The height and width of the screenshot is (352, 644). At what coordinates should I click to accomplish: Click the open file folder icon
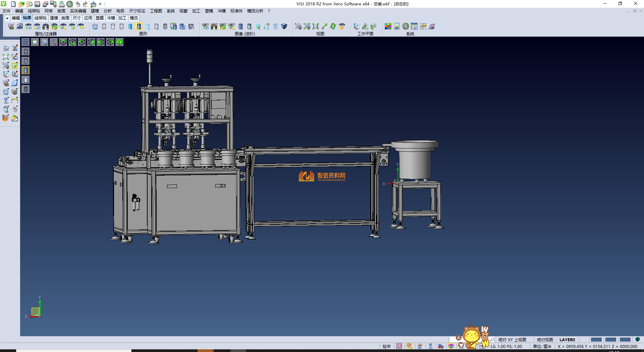pos(21,4)
